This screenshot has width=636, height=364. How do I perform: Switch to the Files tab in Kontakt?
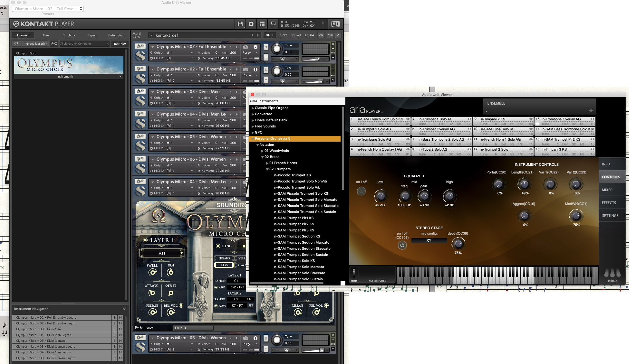click(46, 35)
